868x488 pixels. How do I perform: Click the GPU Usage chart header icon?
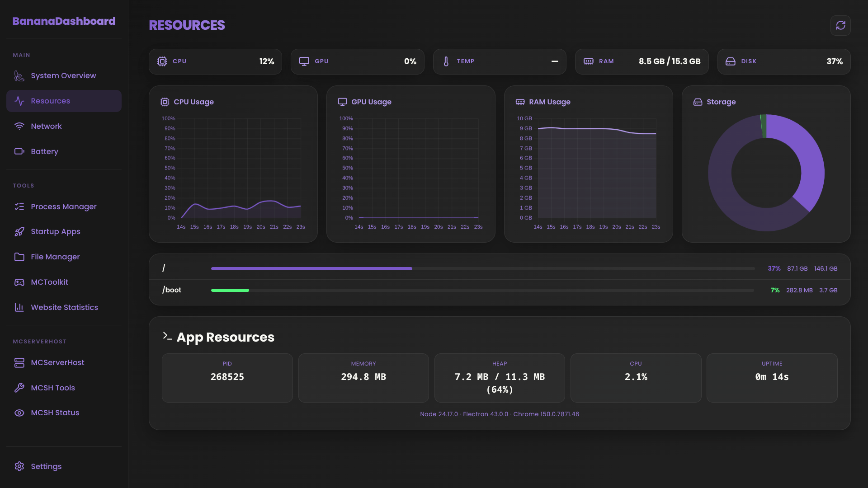pos(342,102)
